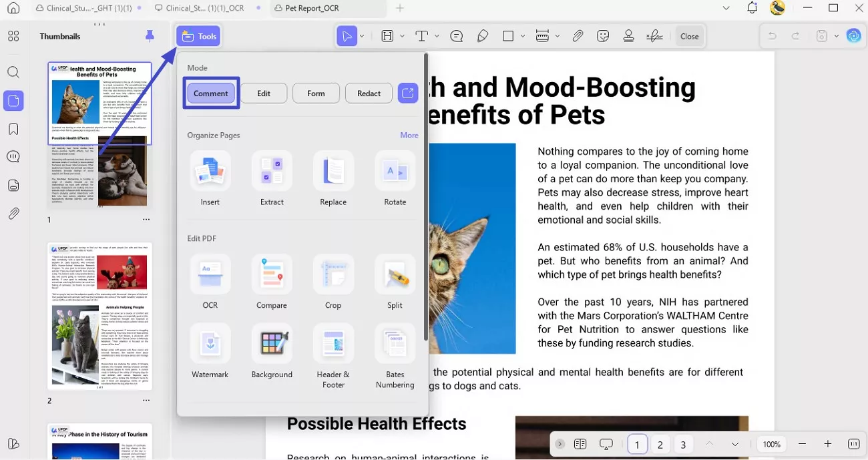Open the sticker tool
868x460 pixels.
(604, 36)
